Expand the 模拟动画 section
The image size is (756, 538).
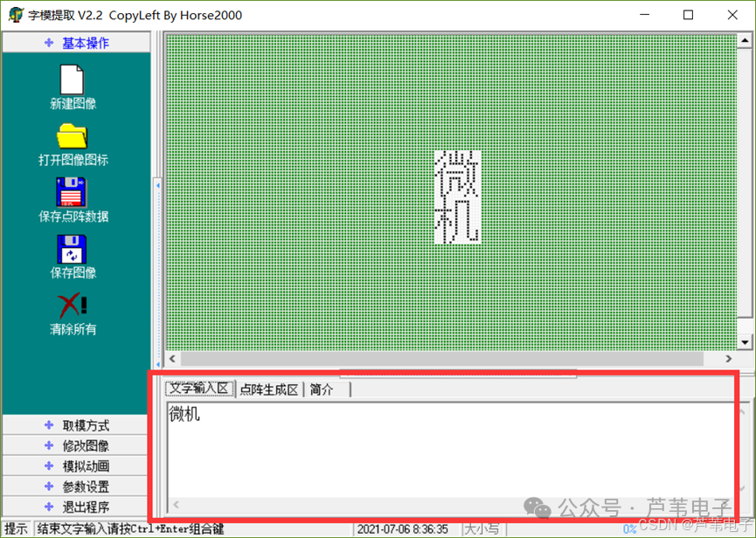[75, 466]
